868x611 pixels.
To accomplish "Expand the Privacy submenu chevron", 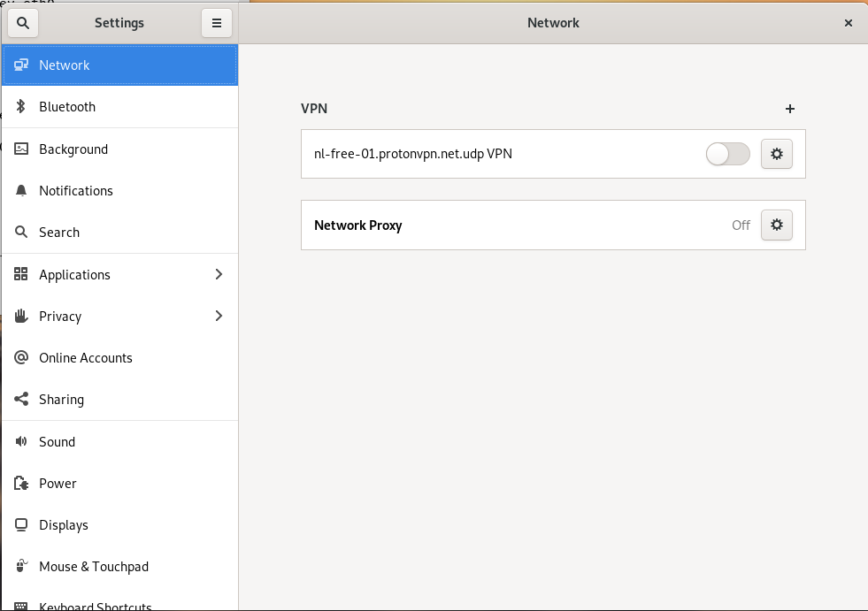I will coord(219,316).
